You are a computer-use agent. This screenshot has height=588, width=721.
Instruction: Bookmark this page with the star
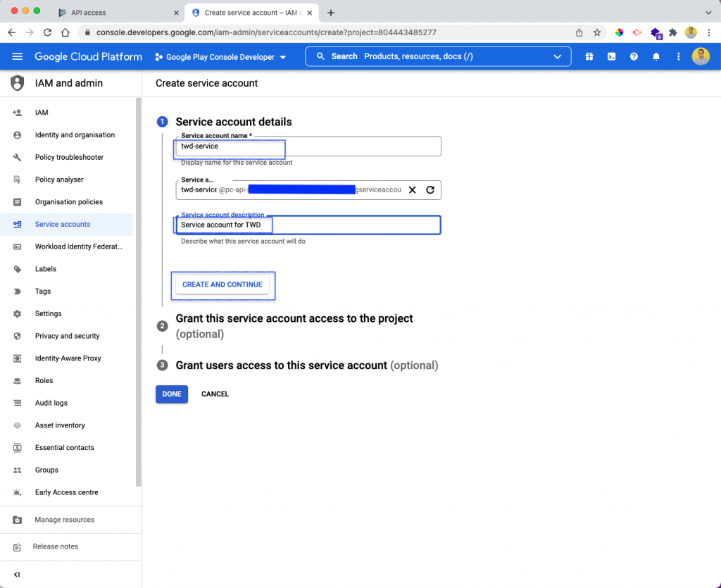coord(597,32)
